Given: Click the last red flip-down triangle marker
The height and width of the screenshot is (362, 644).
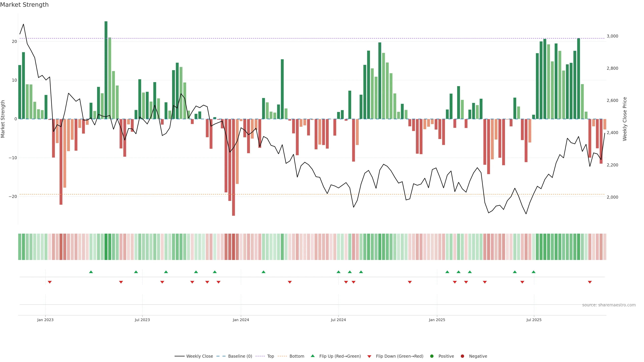Looking at the screenshot, I should (590, 282).
